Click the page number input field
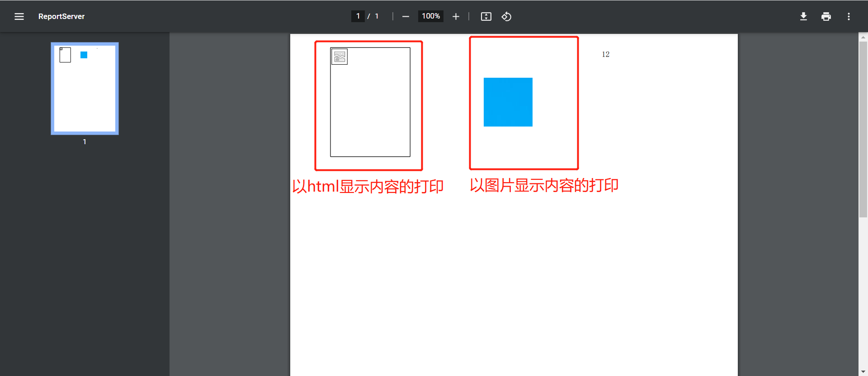 [x=358, y=16]
